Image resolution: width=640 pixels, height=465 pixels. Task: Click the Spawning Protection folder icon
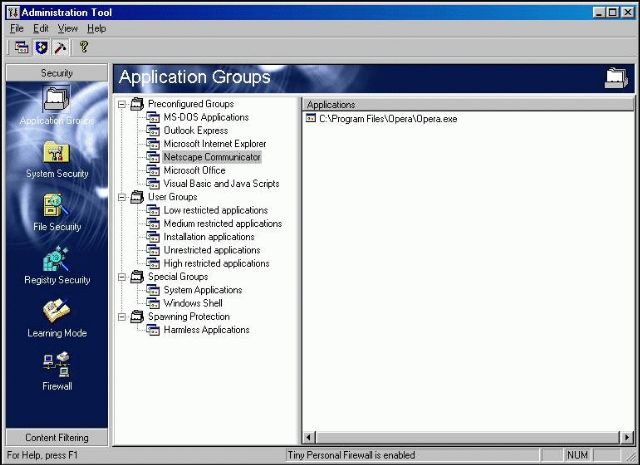tap(137, 317)
